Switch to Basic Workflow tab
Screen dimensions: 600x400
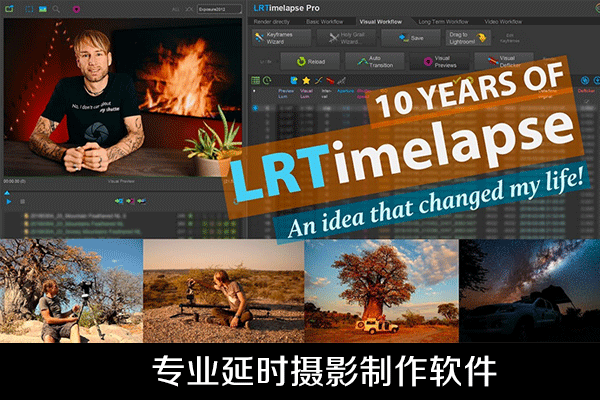pyautogui.click(x=325, y=22)
